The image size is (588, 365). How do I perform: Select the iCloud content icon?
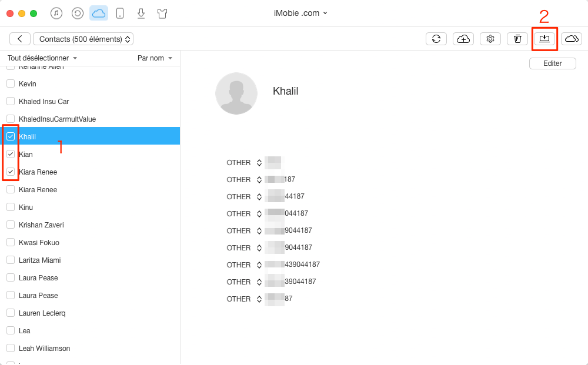pyautogui.click(x=99, y=14)
